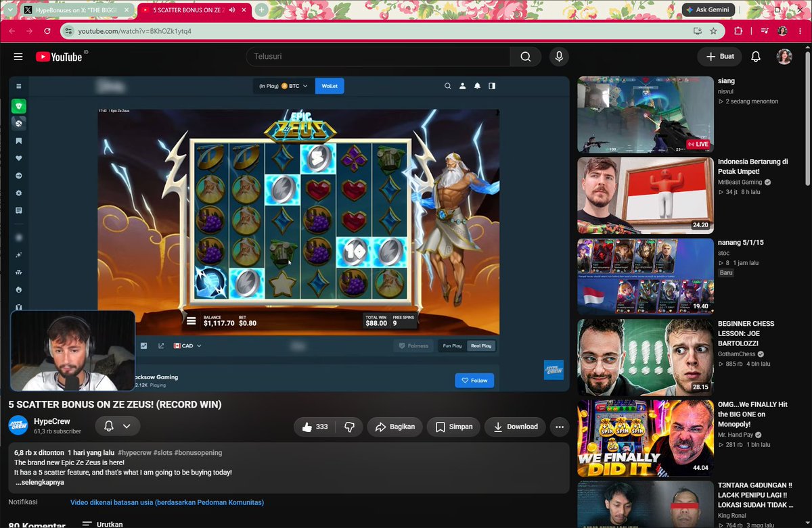Click the Follow button in video

(474, 381)
